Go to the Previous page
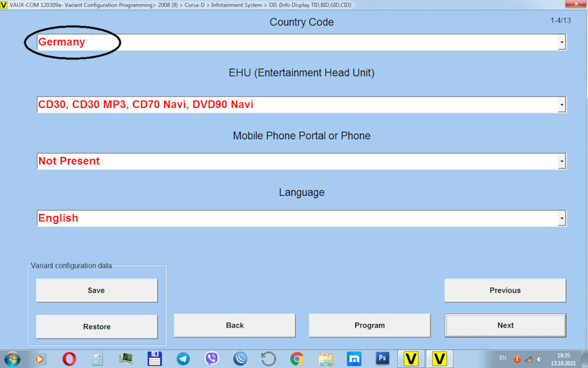Viewport: 588px width, 368px height. click(505, 290)
